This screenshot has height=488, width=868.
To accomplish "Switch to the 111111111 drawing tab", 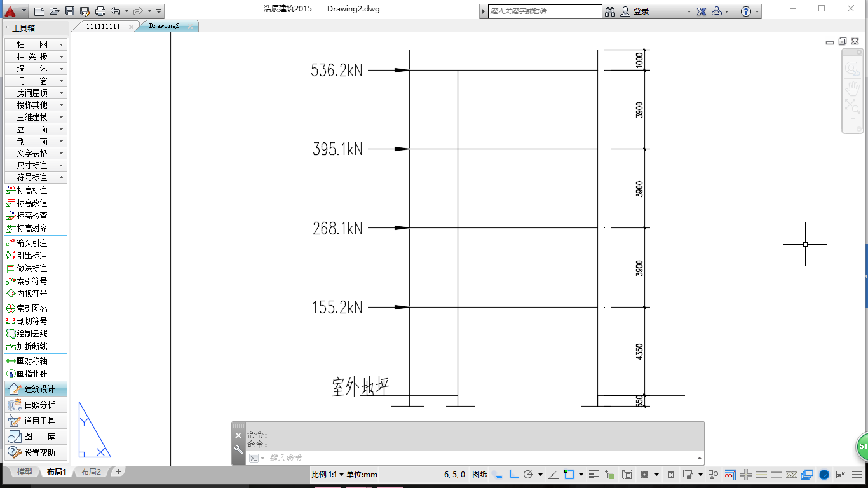I will click(103, 26).
